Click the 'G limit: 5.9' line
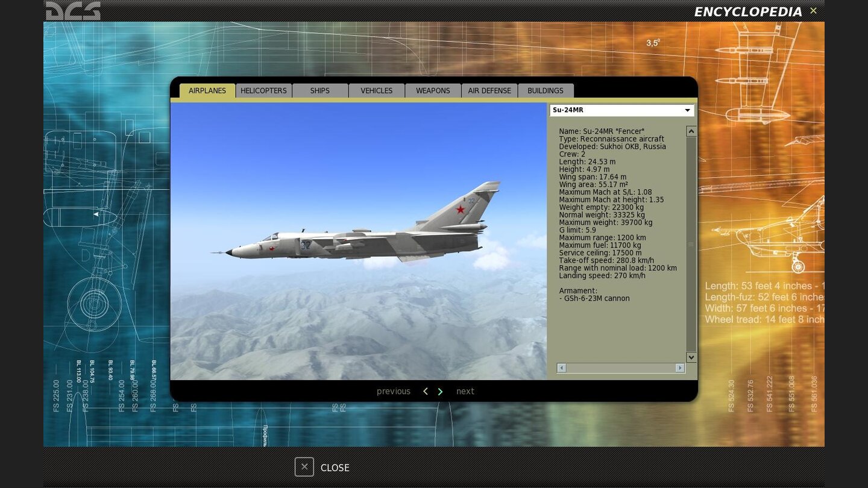Viewport: 868px width, 488px height. [577, 230]
